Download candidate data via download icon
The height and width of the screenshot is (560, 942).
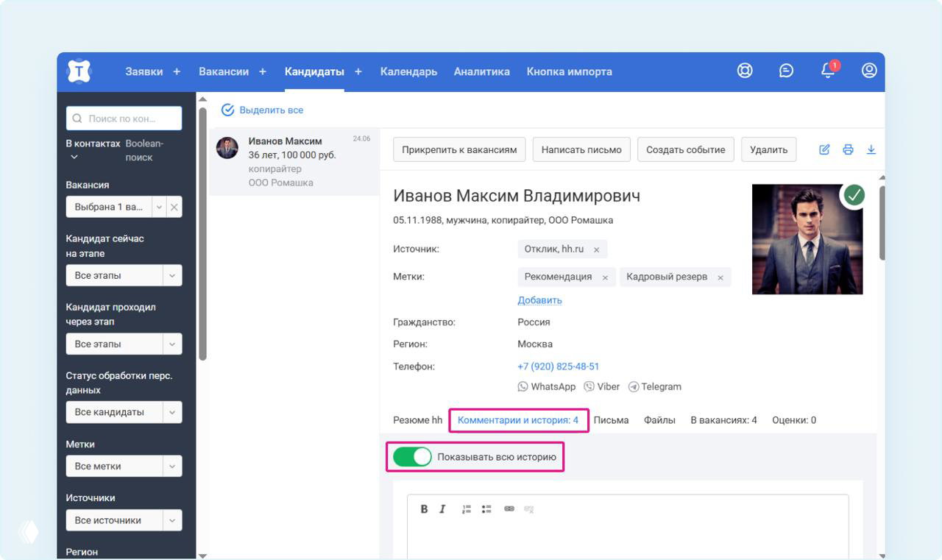pyautogui.click(x=871, y=149)
